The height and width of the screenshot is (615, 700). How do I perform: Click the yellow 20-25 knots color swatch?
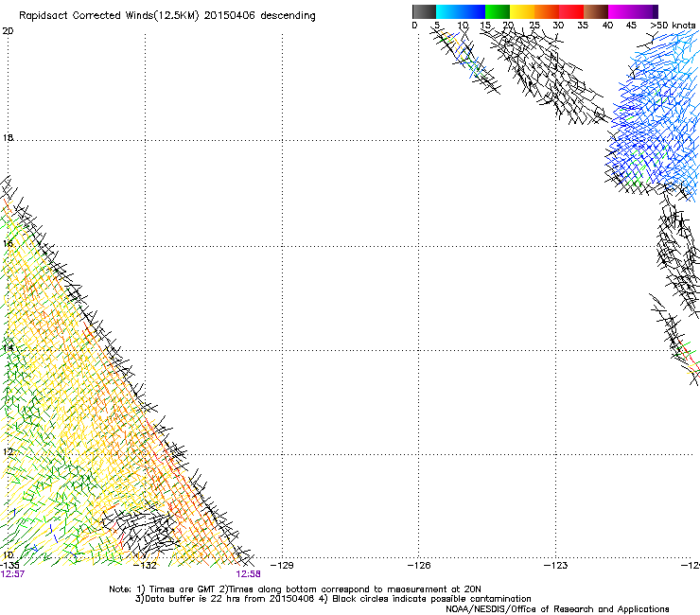[522, 11]
